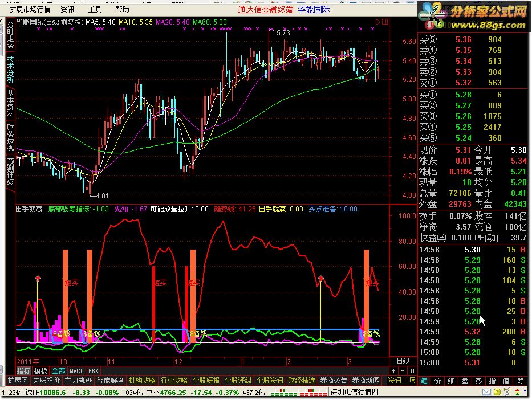Open the 个股研报 tab
The height and width of the screenshot is (400, 532).
[x=206, y=381]
